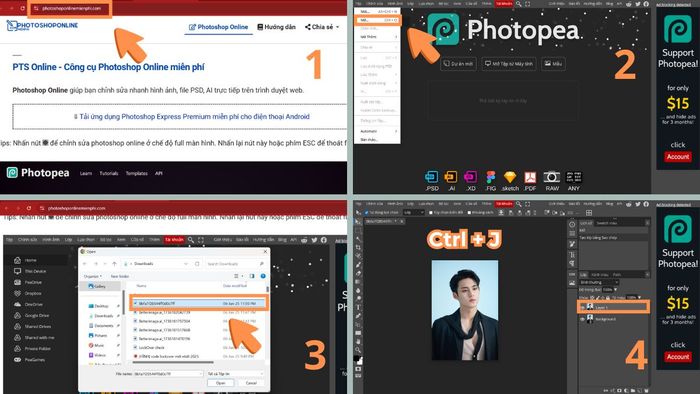
Task: Open the layer opacity 100% dropdown arrow
Action: click(x=616, y=289)
